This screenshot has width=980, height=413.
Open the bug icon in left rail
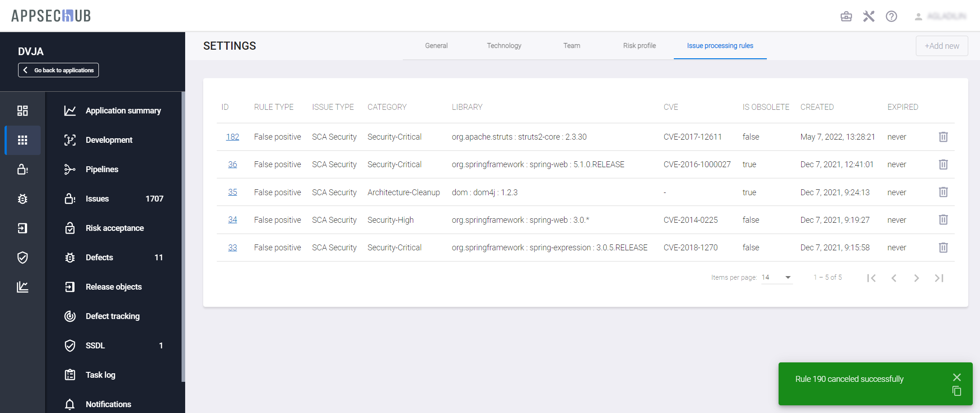coord(23,199)
